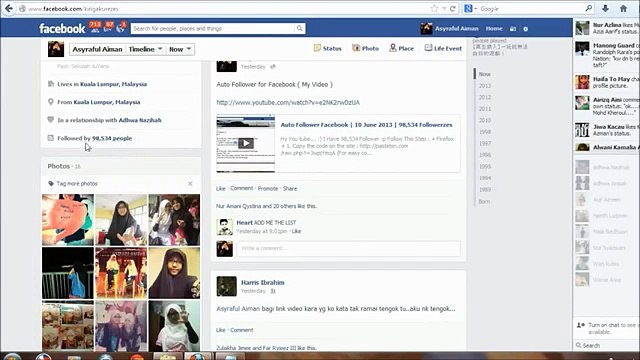640x360 pixels.
Task: Play the Auto Follower video thumbnail
Action: 246,143
